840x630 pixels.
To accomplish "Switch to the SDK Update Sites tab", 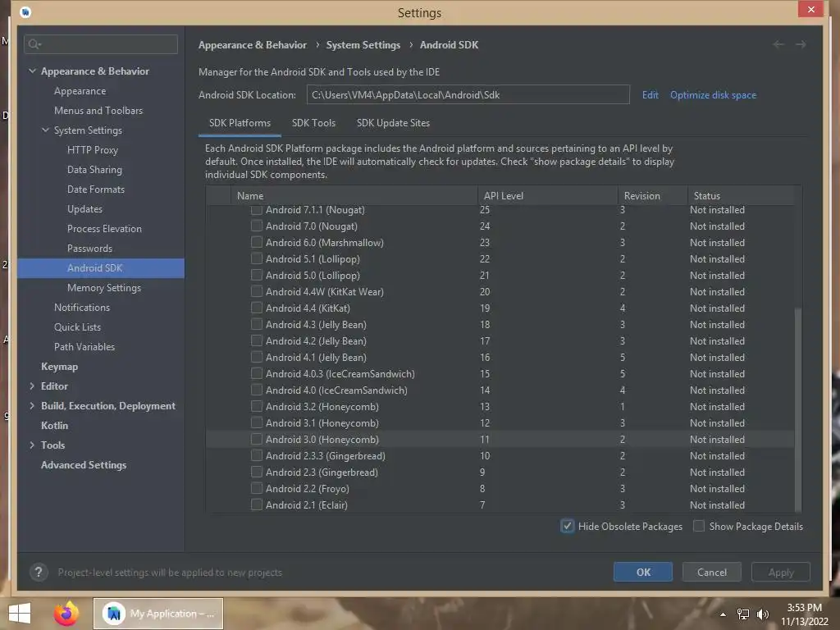I will pyautogui.click(x=393, y=123).
